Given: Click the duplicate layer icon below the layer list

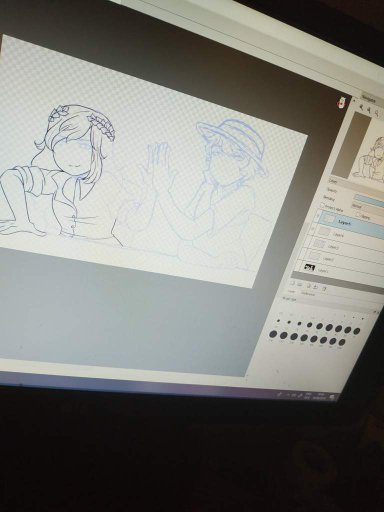Looking at the screenshot, I should pyautogui.click(x=309, y=286).
